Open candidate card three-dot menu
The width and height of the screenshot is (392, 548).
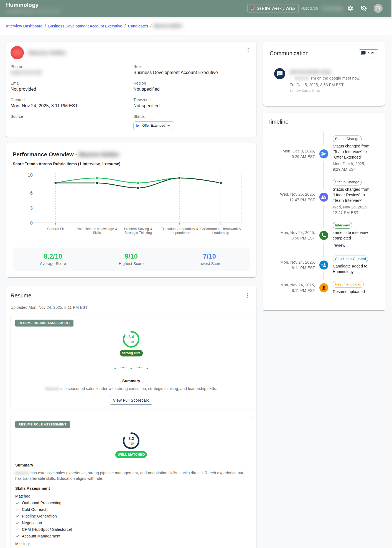coord(248,50)
